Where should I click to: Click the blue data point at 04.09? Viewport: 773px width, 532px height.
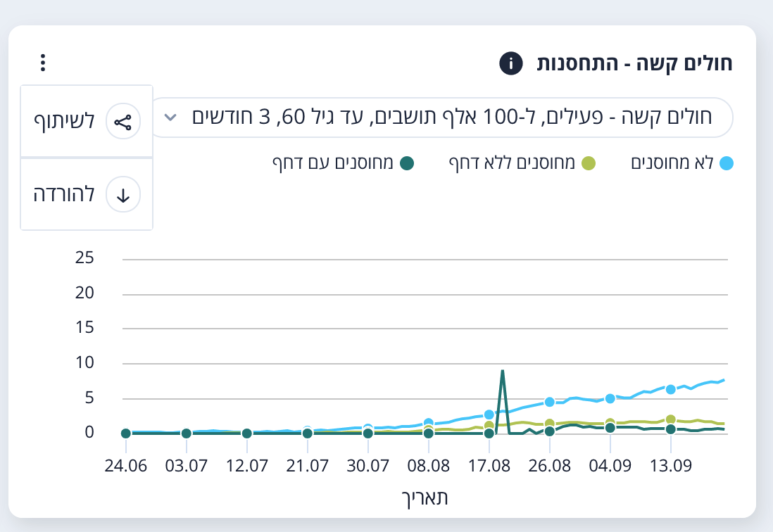click(610, 398)
